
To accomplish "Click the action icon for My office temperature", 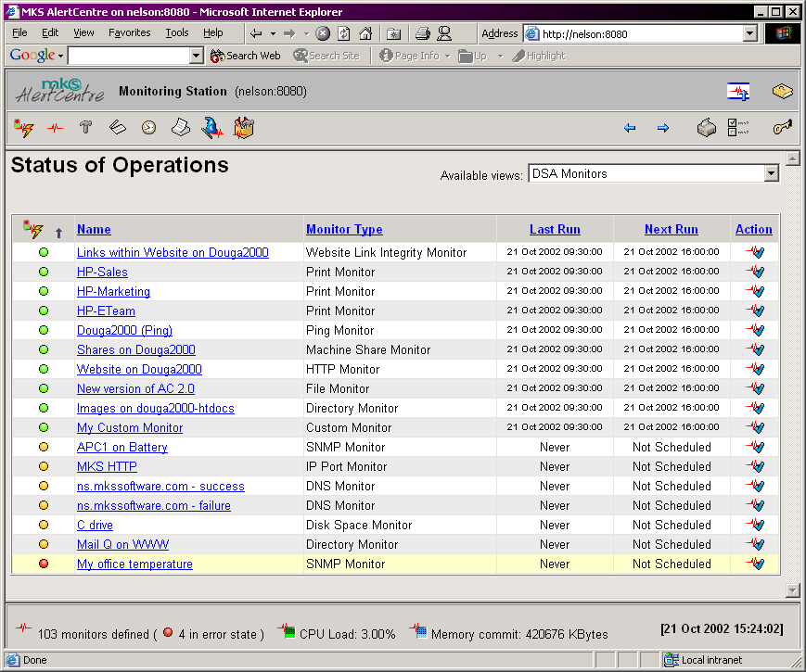I will coord(757,564).
